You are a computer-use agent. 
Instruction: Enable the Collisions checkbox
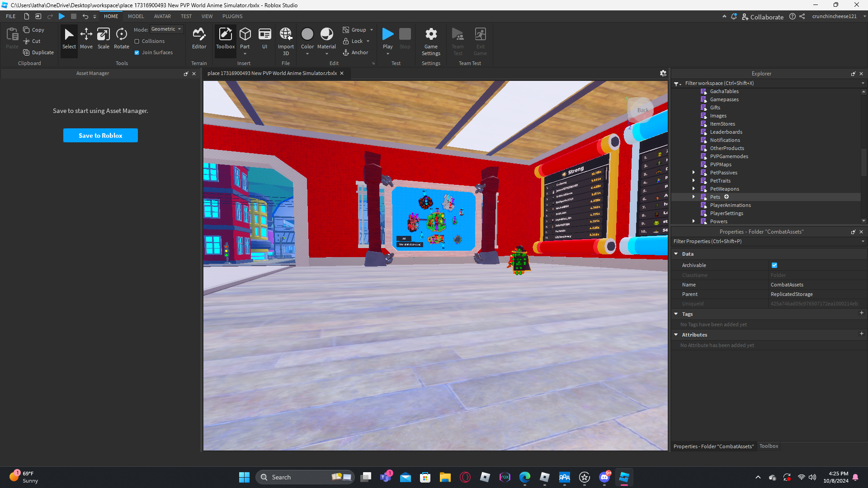(x=137, y=41)
